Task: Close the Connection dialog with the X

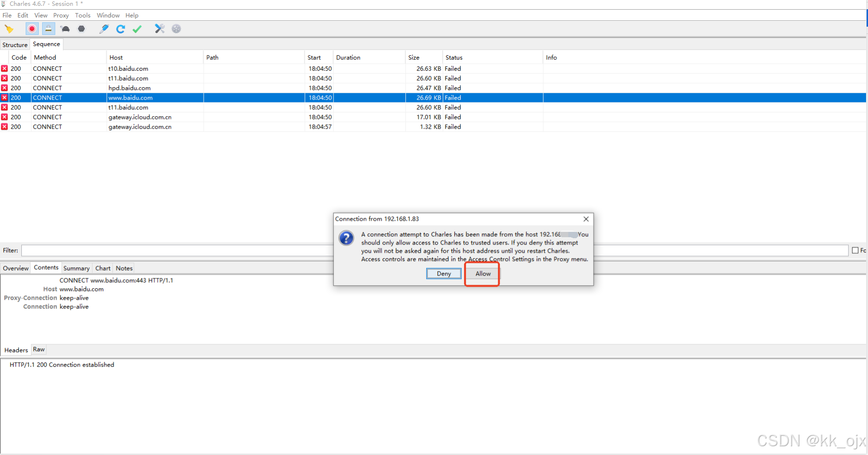Action: [586, 219]
